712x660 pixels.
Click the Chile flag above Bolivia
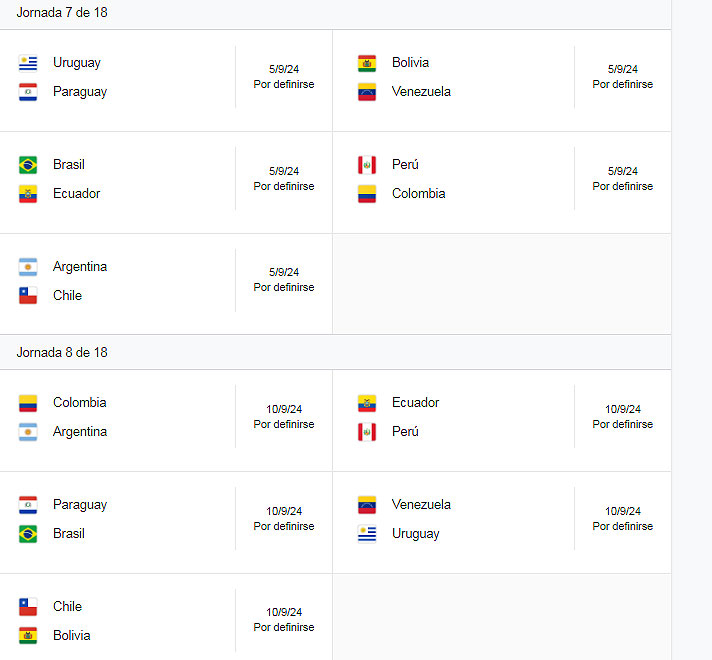28,607
